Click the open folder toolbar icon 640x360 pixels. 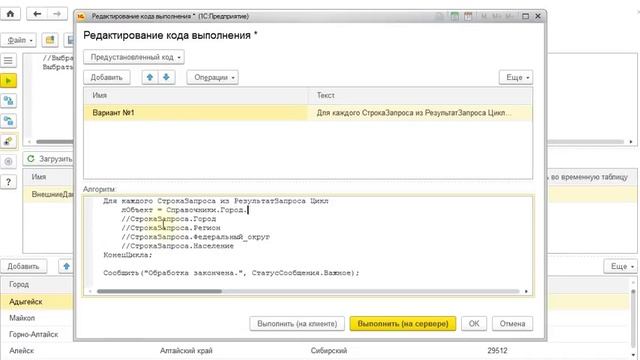[x=50, y=40]
